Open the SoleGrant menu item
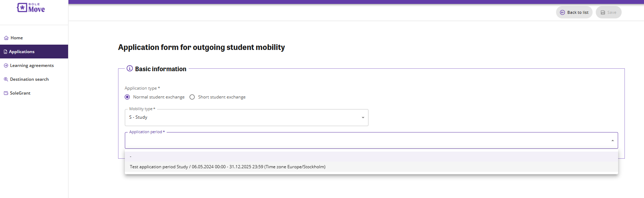 pyautogui.click(x=20, y=93)
